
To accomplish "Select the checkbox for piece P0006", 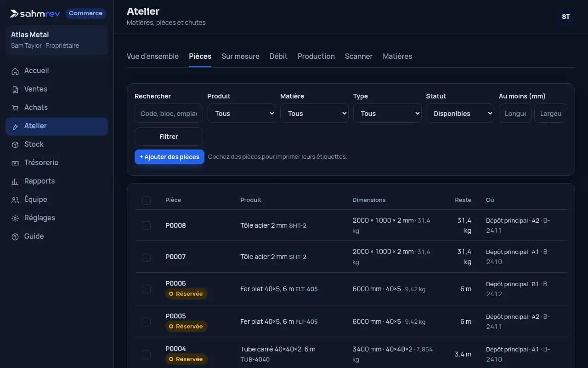I will (146, 289).
